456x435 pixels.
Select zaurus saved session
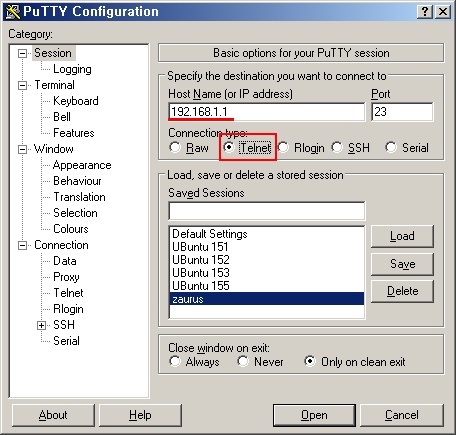[x=267, y=299]
